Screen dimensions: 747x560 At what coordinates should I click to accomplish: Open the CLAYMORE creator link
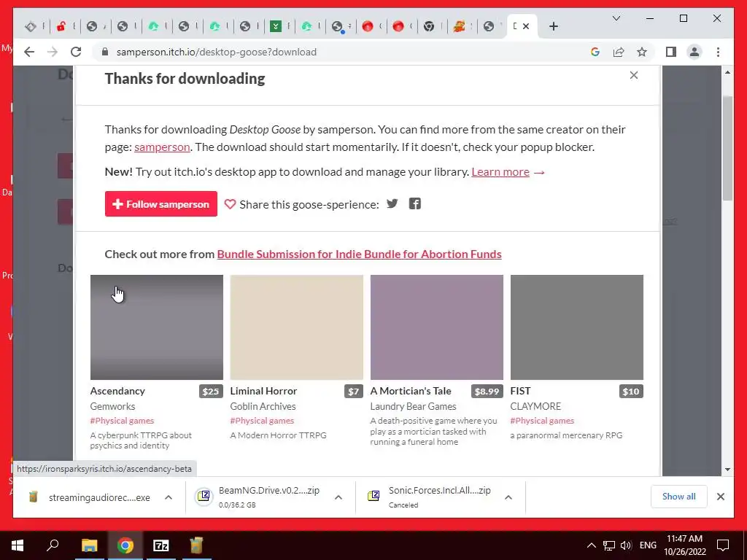tap(535, 406)
